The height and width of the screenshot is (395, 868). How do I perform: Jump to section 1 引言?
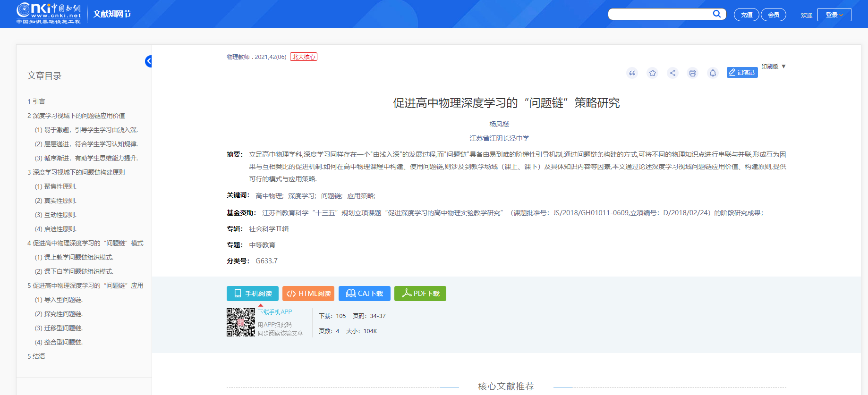(x=36, y=101)
